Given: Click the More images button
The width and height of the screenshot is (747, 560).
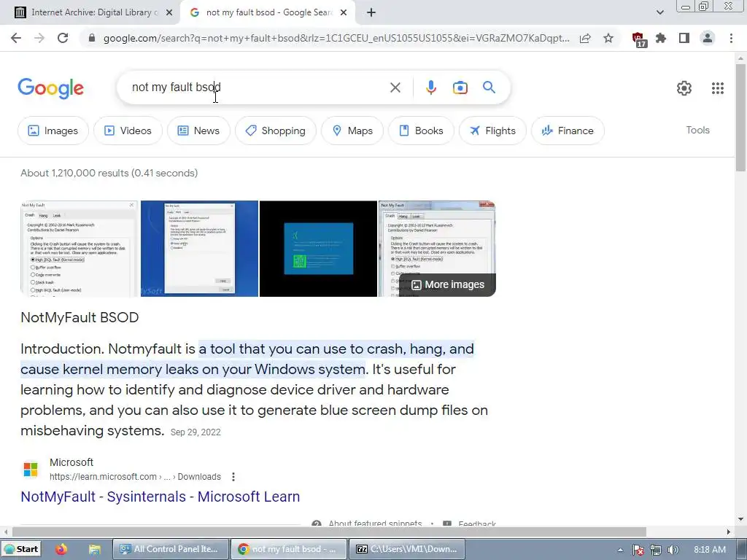Looking at the screenshot, I should (x=447, y=285).
